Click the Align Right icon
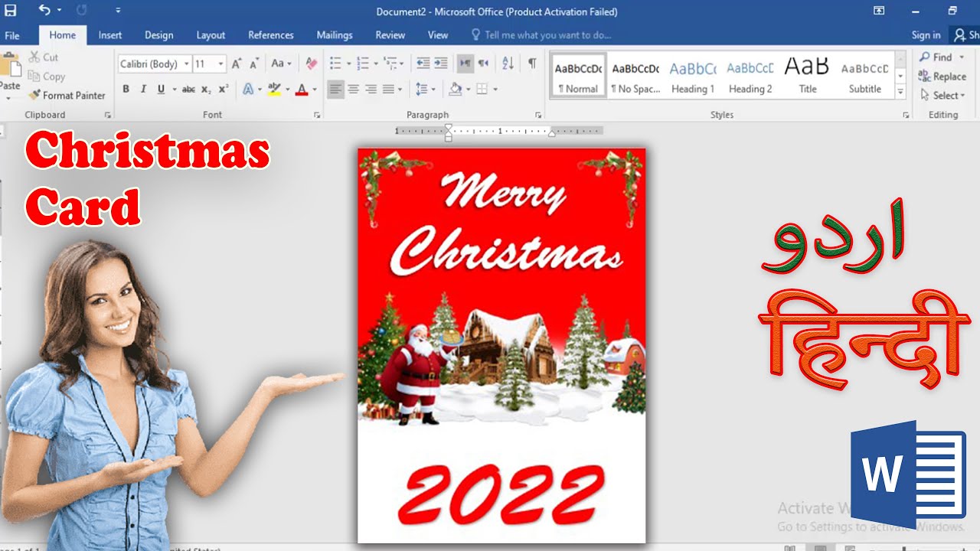 [x=371, y=90]
